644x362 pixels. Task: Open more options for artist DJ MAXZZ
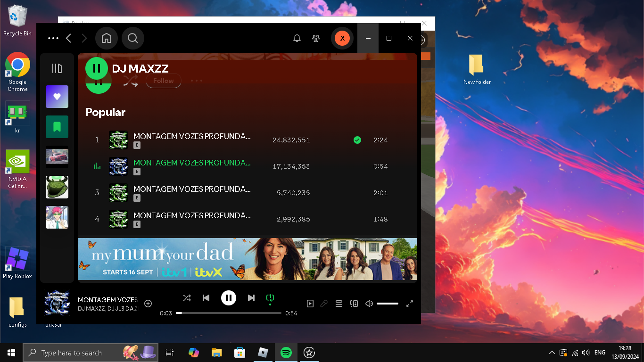click(197, 81)
